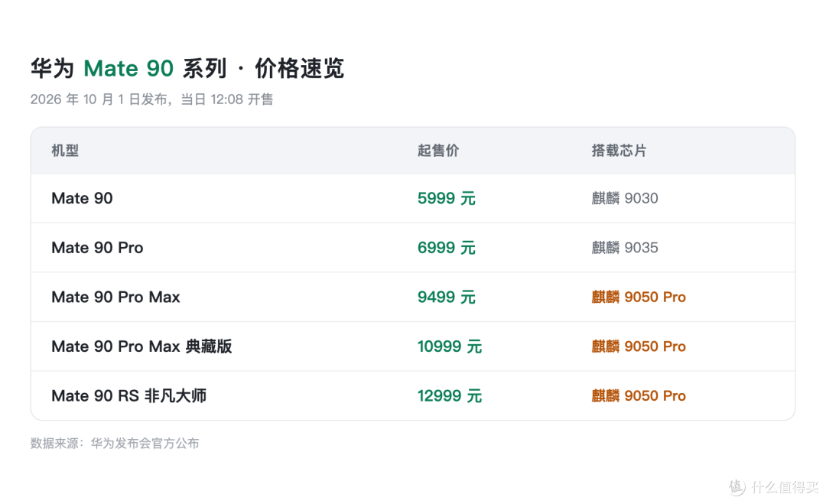This screenshot has width=826, height=504.
Task: Click the title "华为 Mate 90 系列 · 价格速览"
Action: click(187, 69)
